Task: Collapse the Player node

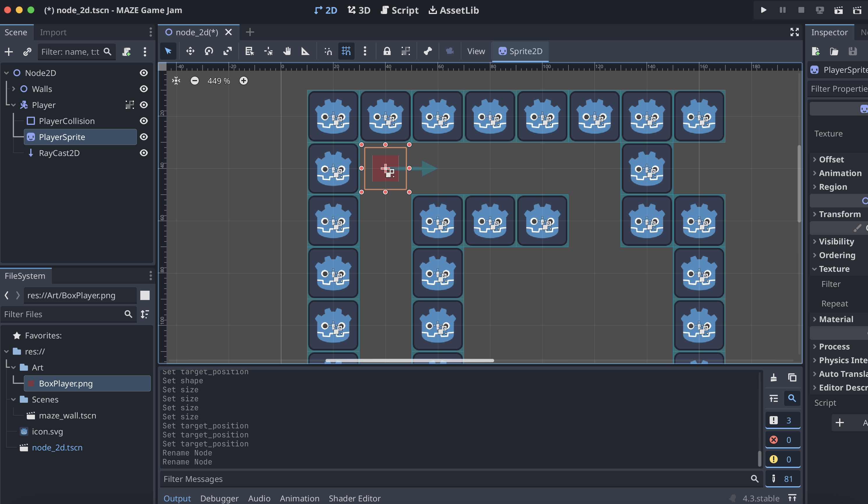Action: click(x=13, y=105)
